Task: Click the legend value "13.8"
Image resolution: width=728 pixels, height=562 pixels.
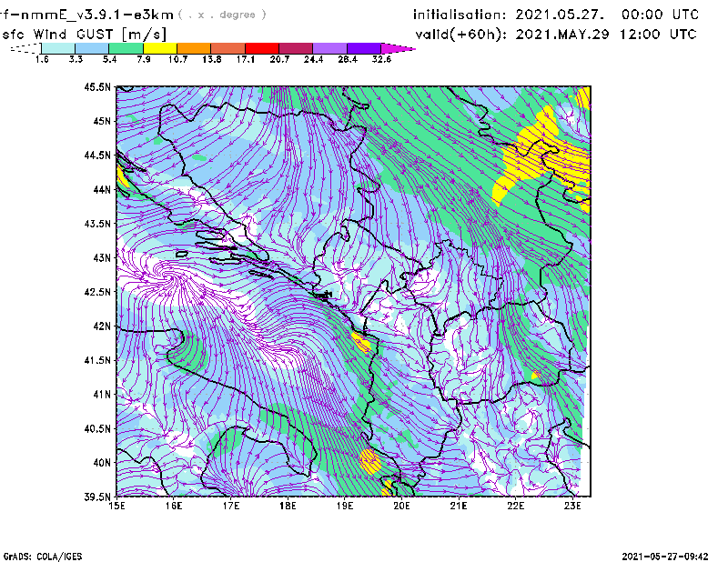Action: [x=212, y=59]
